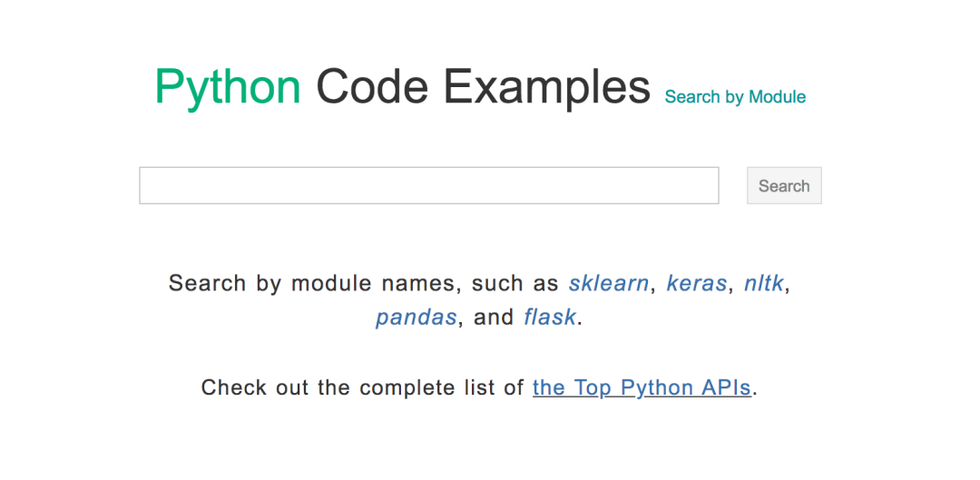Click inside the empty search input
Viewport: 980px width, 480px height.
pyautogui.click(x=428, y=186)
